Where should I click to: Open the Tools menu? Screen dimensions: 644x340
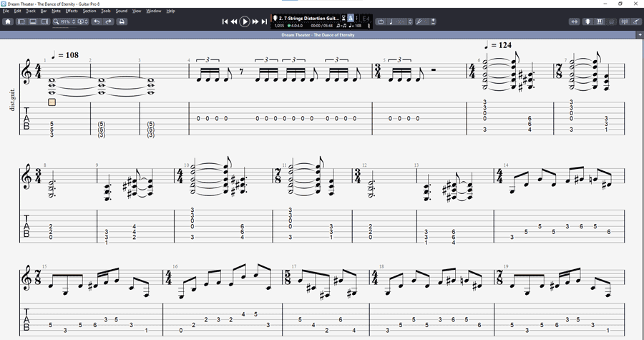pyautogui.click(x=106, y=11)
